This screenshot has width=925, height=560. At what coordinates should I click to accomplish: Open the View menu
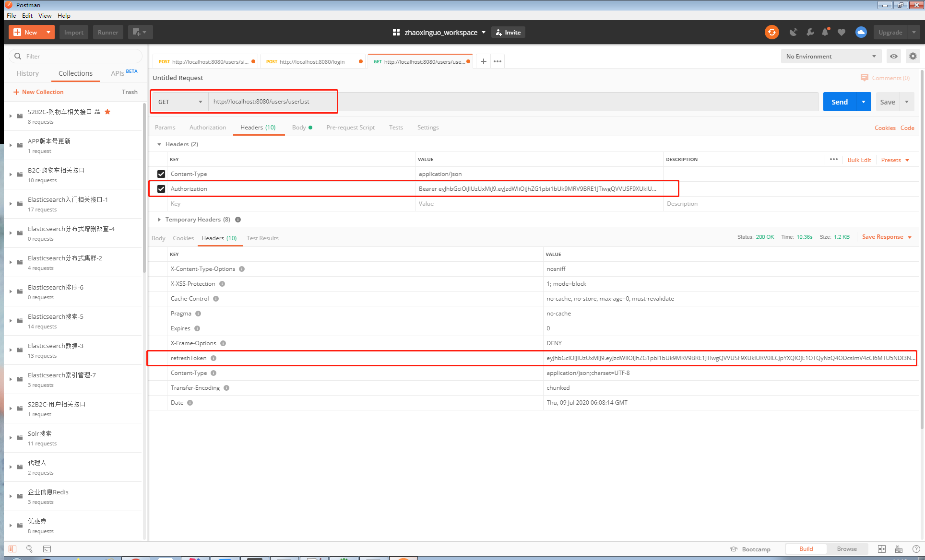[45, 15]
